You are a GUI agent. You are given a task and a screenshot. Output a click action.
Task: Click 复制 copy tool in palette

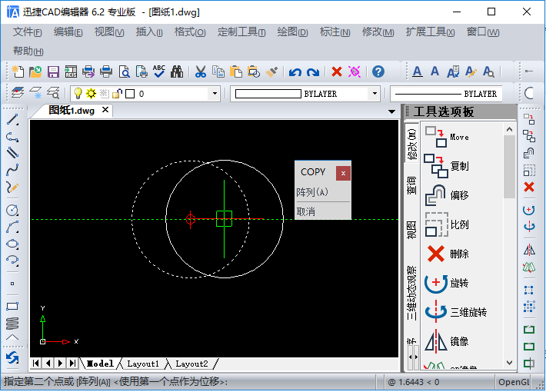(x=447, y=166)
